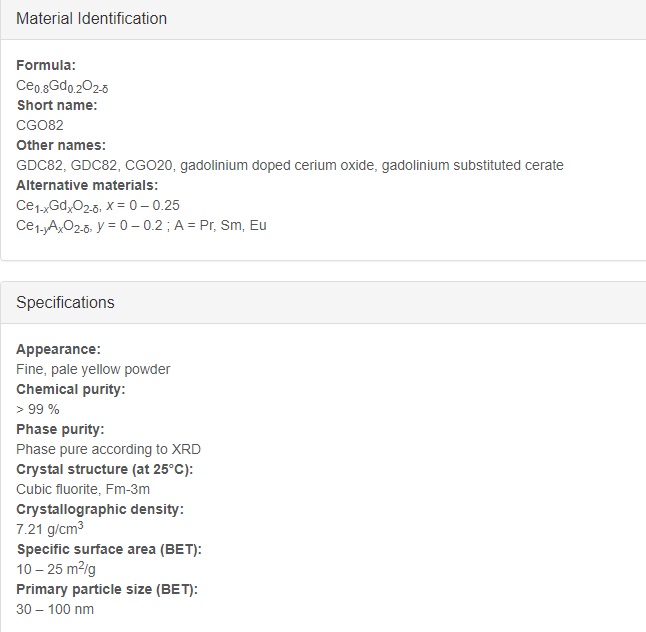The height and width of the screenshot is (632, 646).
Task: Click the Ce0.8Gd0.2O2-δ formula text
Action: [x=62, y=86]
